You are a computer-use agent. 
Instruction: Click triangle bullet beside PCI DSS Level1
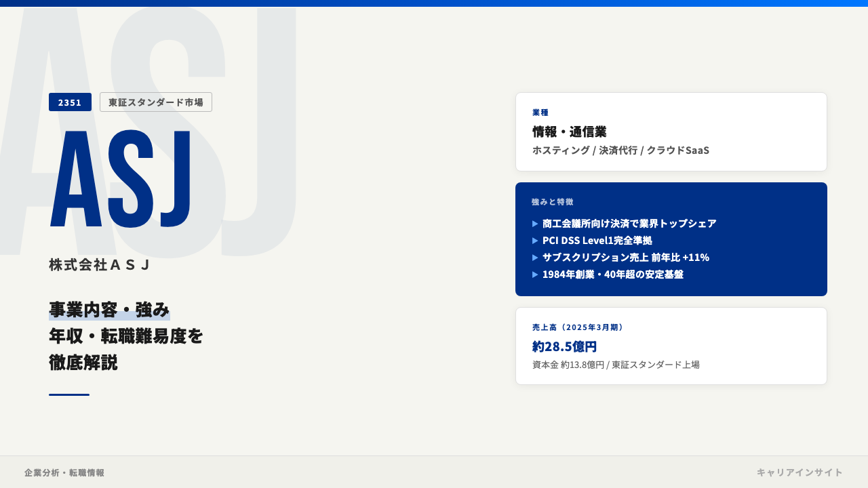535,241
